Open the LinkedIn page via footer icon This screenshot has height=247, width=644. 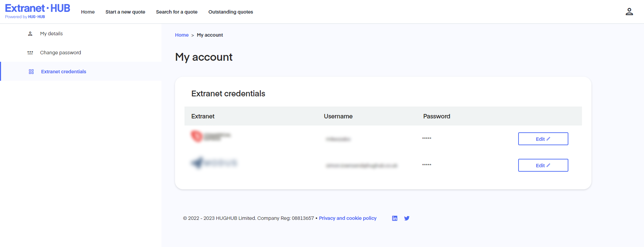click(394, 218)
